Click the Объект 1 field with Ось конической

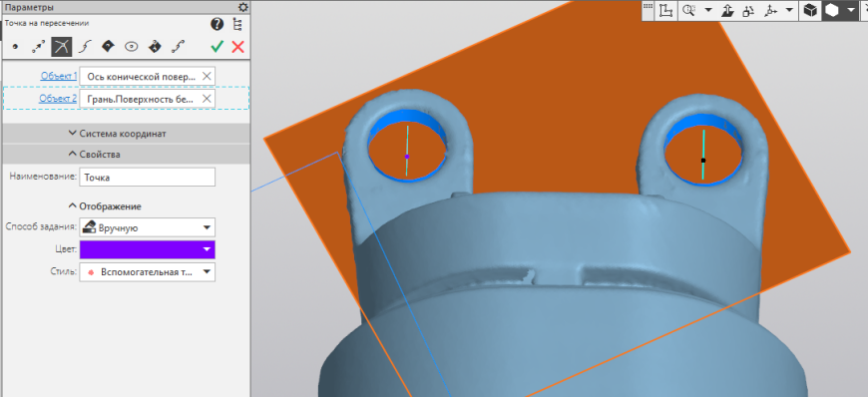(148, 77)
